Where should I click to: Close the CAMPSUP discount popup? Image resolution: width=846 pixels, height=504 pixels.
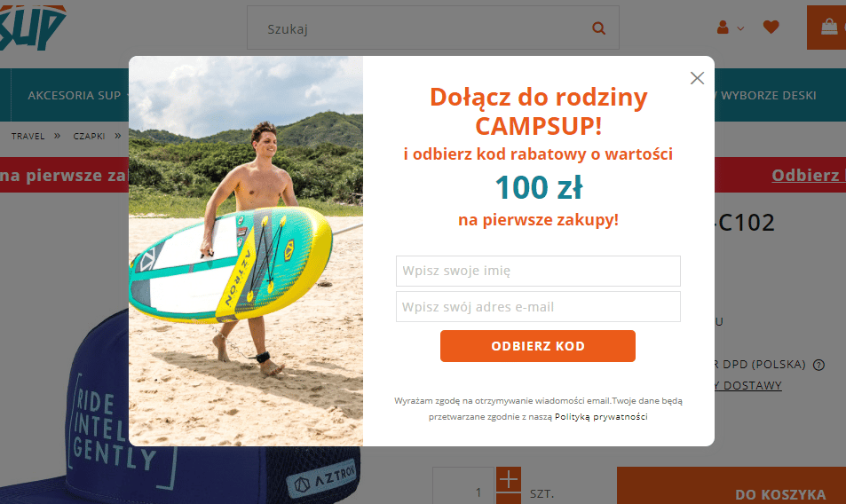(697, 78)
